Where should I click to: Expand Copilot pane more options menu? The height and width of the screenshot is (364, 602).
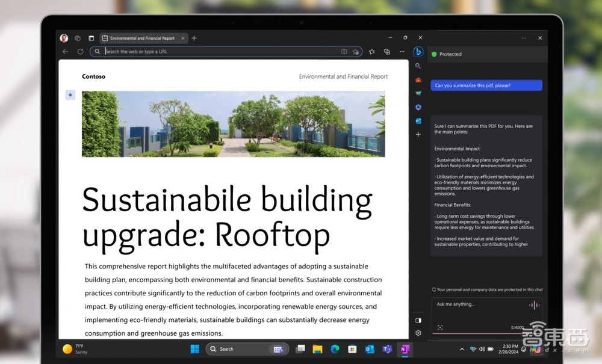524,38
